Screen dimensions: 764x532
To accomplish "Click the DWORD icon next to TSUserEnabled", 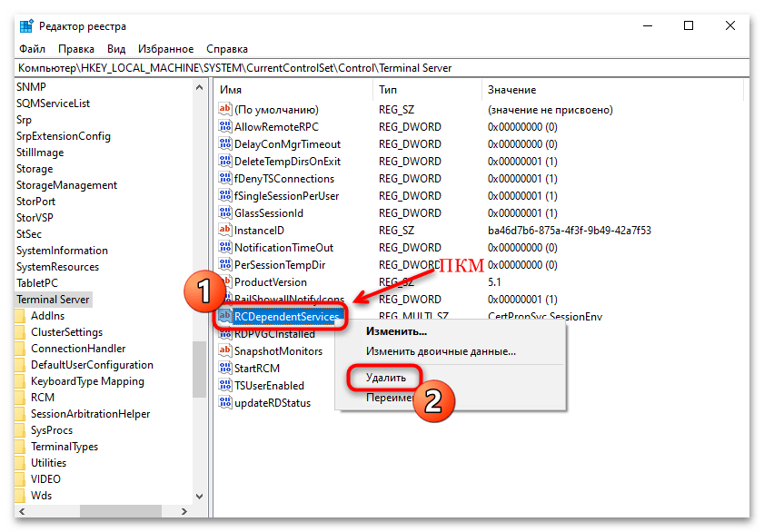I will pyautogui.click(x=224, y=385).
